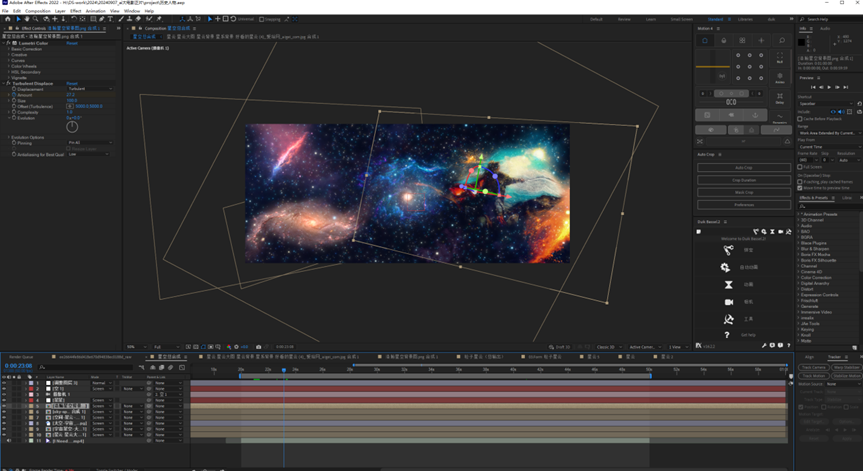Open the Motion 4 search tab icon
Viewport: 863px width, 471px height.
[781, 40]
